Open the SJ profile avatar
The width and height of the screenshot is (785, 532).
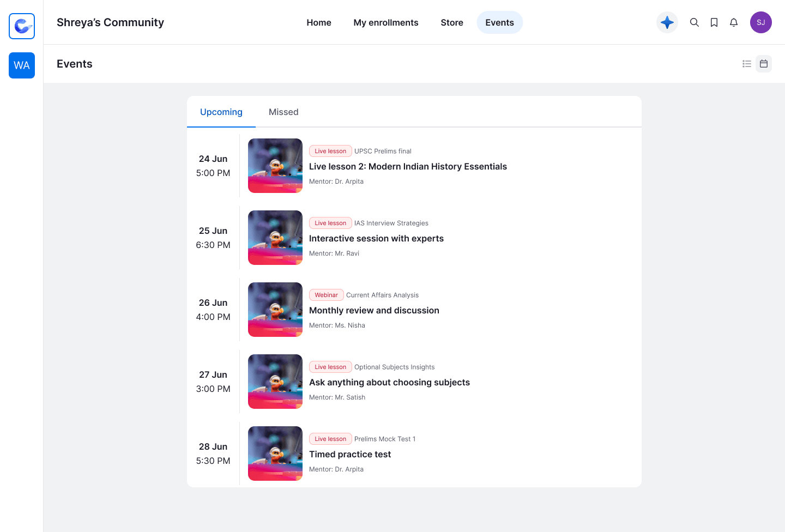click(x=761, y=22)
